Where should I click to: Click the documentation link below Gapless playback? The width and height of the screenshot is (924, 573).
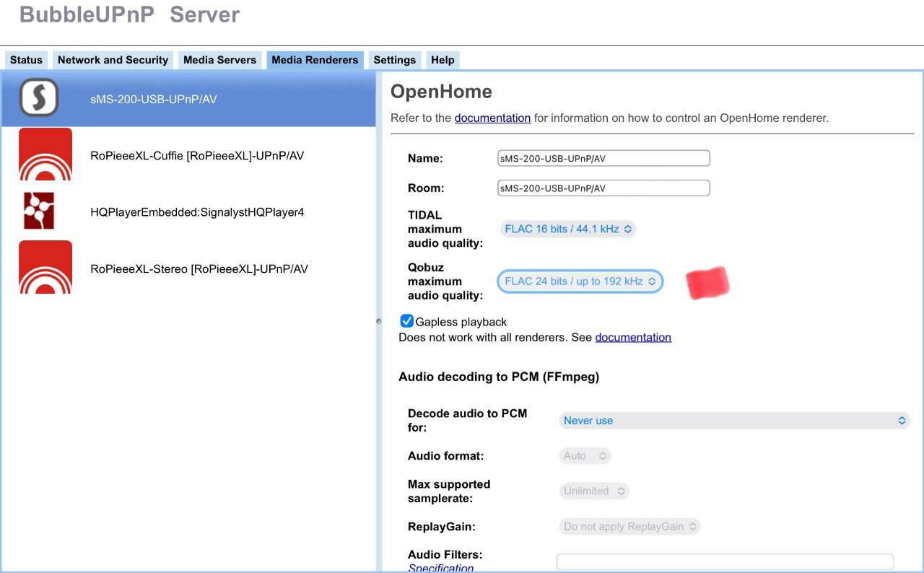click(633, 337)
